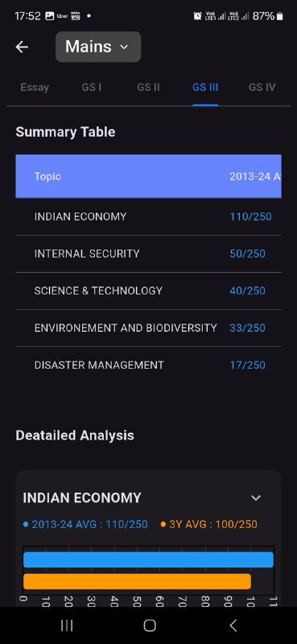Viewport: 297px width, 644px height.
Task: Open the Internal Security row
Action: [148, 254]
